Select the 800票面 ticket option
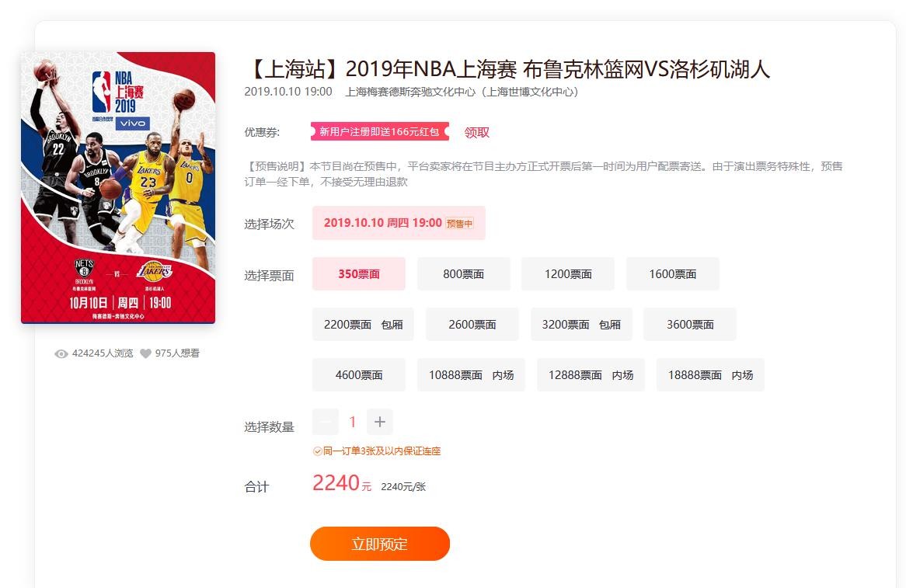This screenshot has height=588, width=906. (463, 273)
